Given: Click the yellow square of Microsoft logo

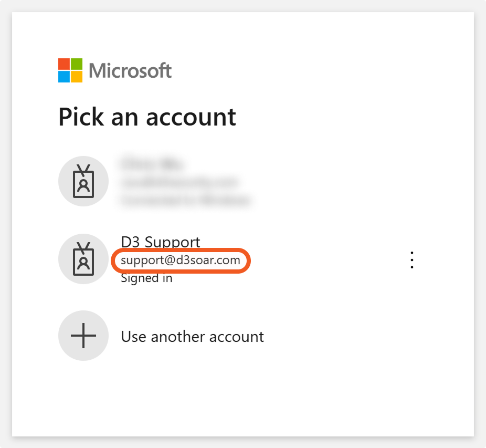Looking at the screenshot, I should coord(77,77).
